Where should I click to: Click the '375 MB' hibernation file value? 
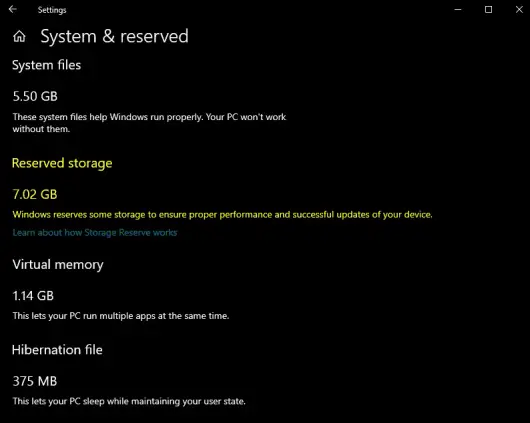34,381
